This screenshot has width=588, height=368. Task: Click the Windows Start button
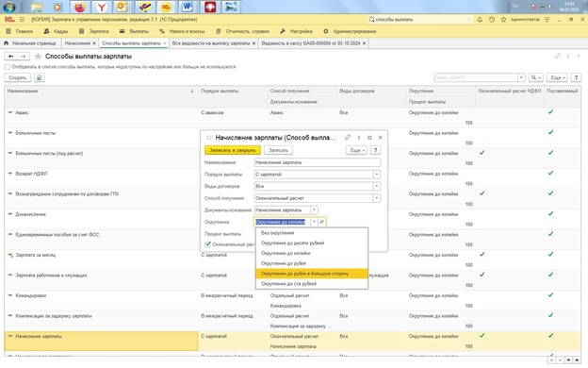[x=9, y=7]
